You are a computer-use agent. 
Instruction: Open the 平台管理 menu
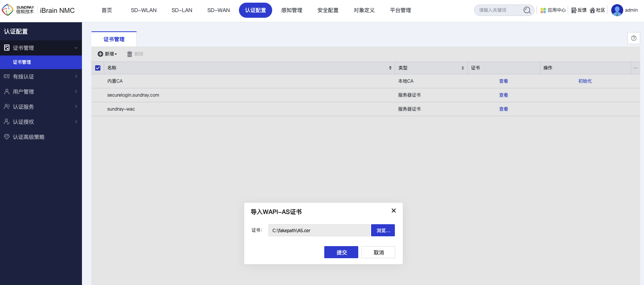pyautogui.click(x=401, y=10)
